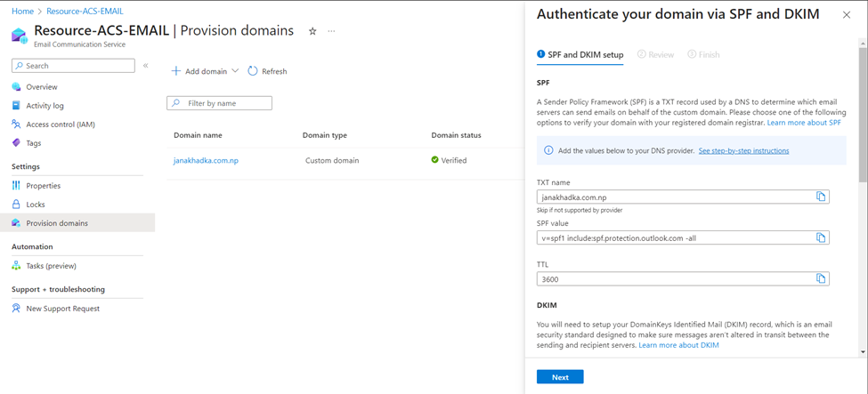
Task: Sort by Domain type column header
Action: (x=324, y=135)
